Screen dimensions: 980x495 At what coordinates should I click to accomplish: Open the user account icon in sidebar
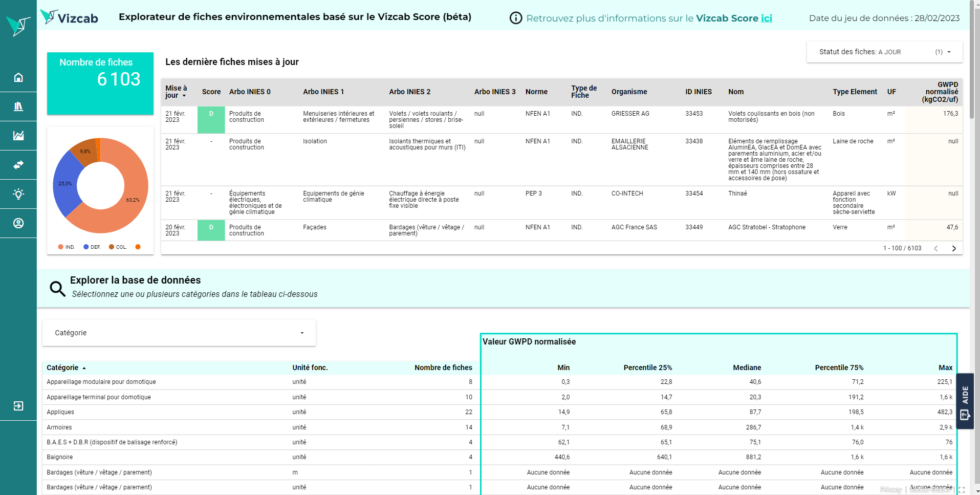[18, 223]
